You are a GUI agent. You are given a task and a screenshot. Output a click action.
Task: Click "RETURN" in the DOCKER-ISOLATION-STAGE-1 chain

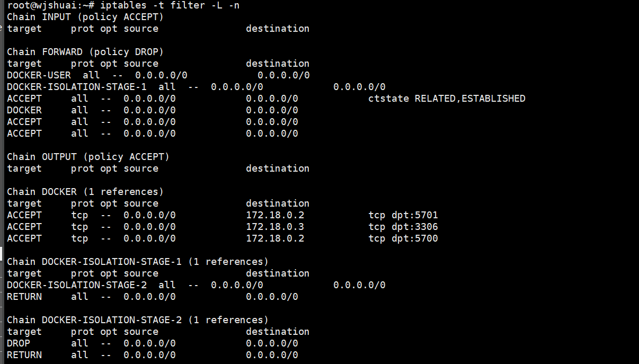tap(24, 297)
